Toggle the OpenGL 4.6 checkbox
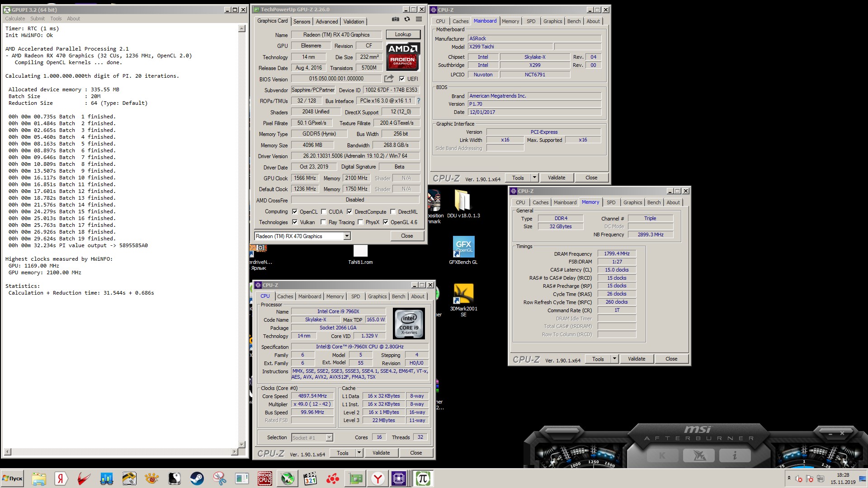868x488 pixels. pos(386,222)
